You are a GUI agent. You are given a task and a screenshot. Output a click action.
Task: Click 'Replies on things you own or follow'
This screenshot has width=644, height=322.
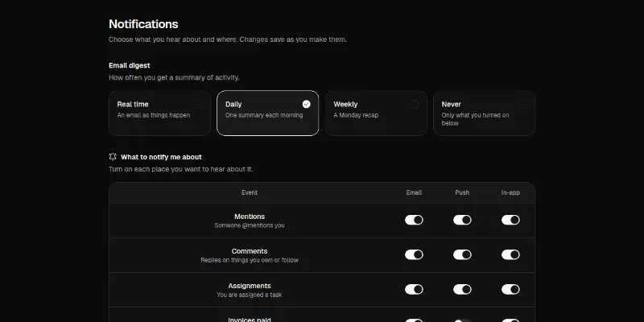(250, 260)
